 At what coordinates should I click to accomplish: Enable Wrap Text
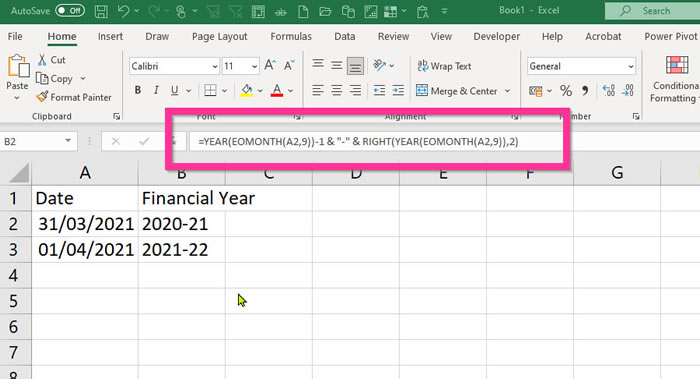(444, 66)
